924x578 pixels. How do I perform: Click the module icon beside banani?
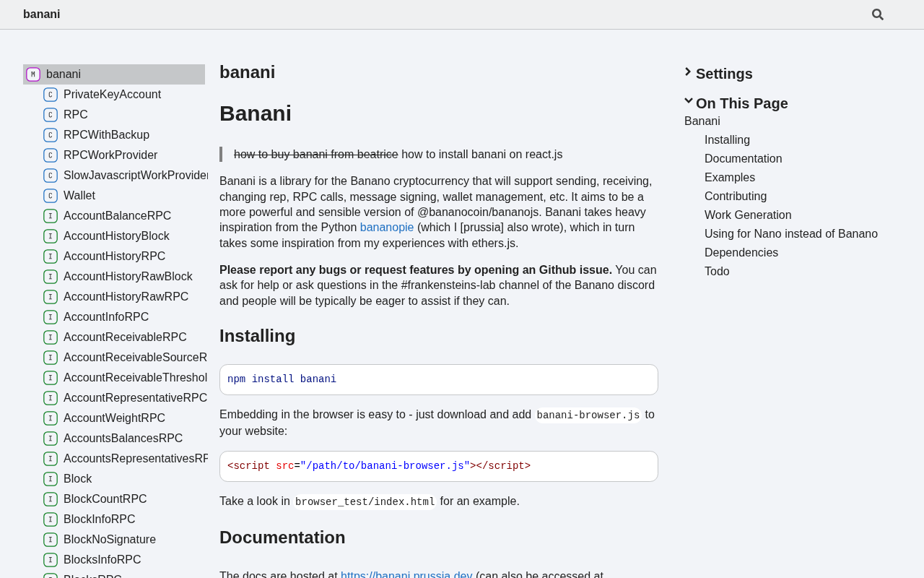(33, 74)
